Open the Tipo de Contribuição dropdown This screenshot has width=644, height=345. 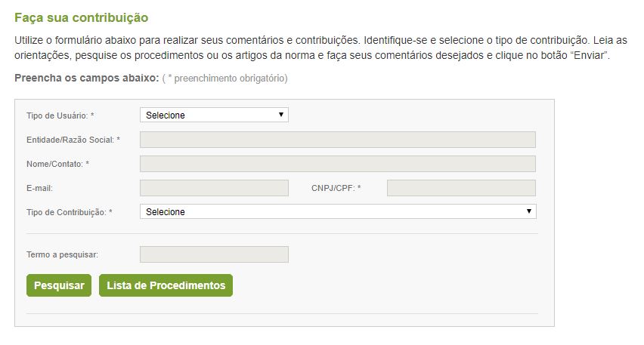(338, 211)
